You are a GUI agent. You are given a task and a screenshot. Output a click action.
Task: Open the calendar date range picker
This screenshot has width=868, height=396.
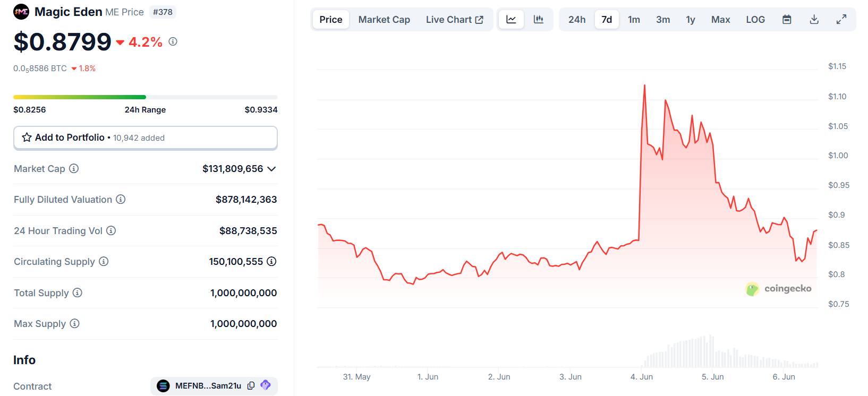tap(787, 20)
